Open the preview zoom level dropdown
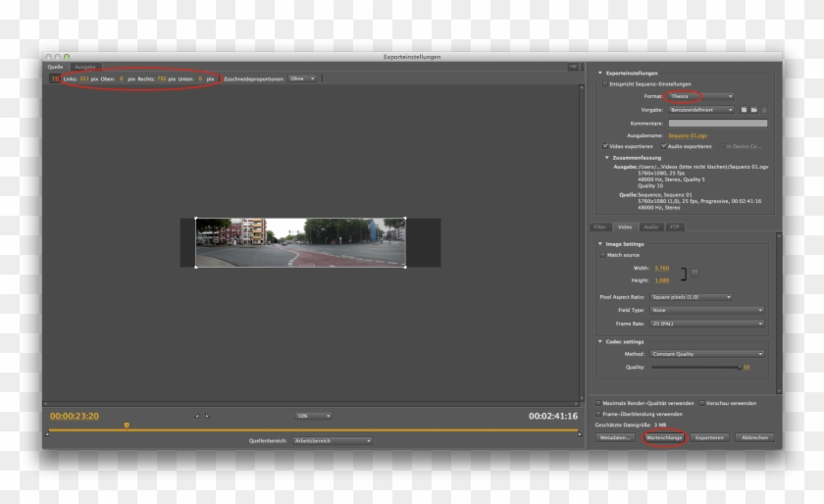 [313, 416]
